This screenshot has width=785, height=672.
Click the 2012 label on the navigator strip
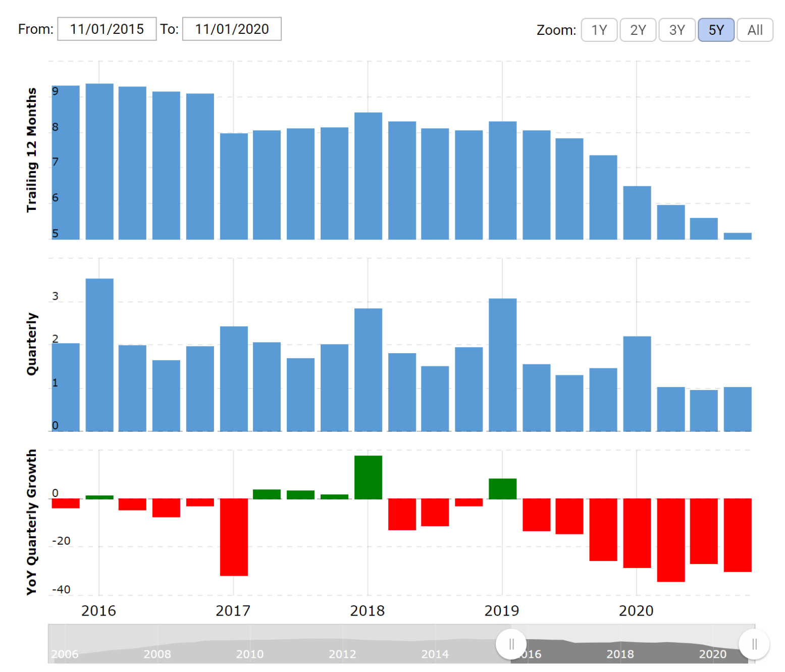click(x=342, y=654)
